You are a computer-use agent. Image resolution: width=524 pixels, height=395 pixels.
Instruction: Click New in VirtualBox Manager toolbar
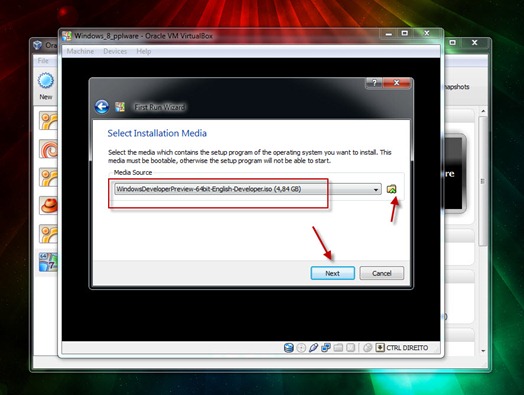46,86
